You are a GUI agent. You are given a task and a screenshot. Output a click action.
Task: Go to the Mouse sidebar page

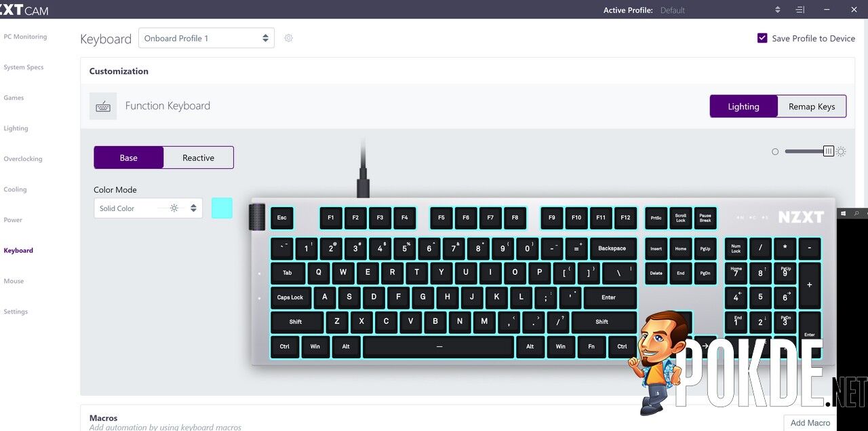click(14, 281)
